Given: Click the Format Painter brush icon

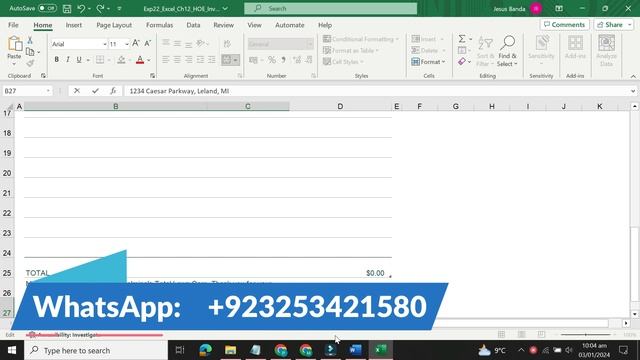Looking at the screenshot, I should click(x=30, y=63).
